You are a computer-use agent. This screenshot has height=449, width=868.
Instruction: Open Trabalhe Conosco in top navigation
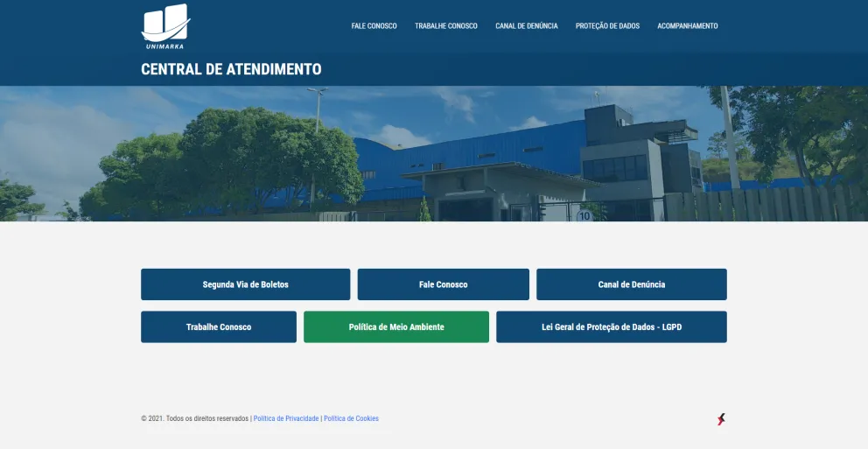pos(445,26)
